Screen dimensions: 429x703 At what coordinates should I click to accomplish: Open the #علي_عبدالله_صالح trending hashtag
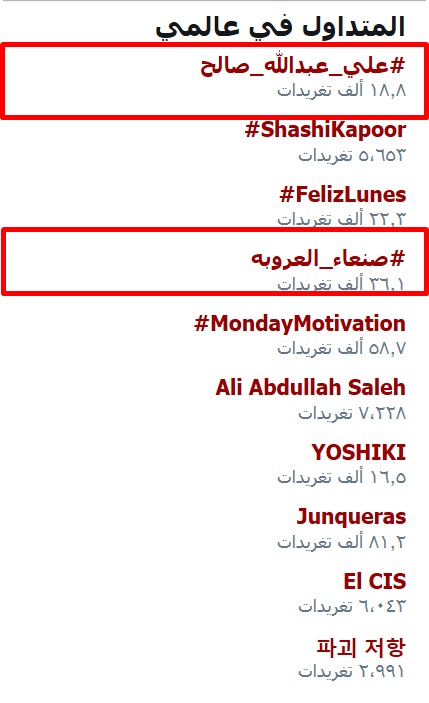pos(303,66)
